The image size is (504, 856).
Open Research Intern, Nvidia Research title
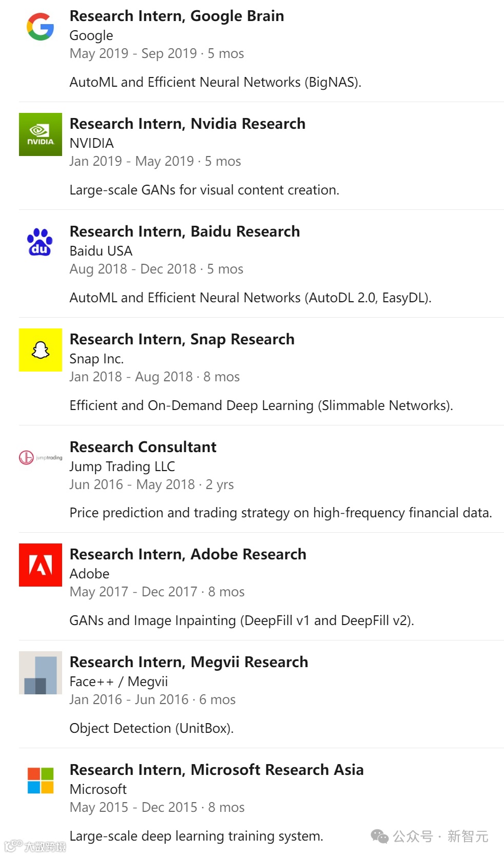pos(187,124)
